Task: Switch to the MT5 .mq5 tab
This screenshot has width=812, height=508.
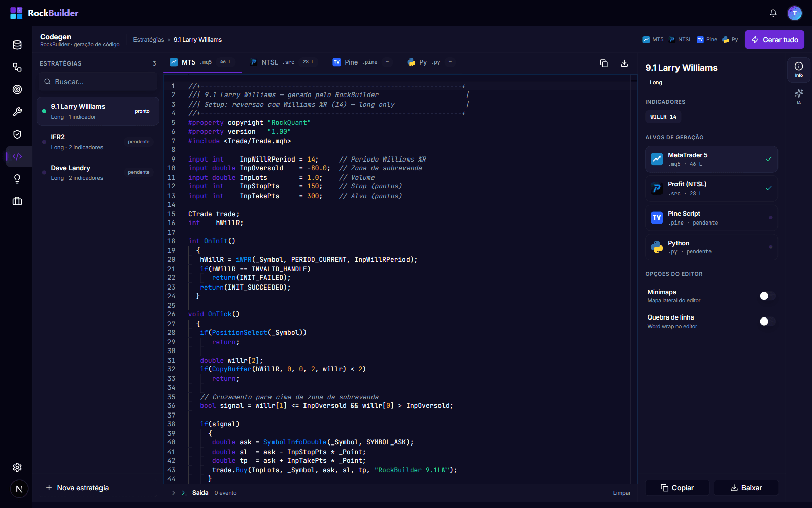Action: (202, 62)
